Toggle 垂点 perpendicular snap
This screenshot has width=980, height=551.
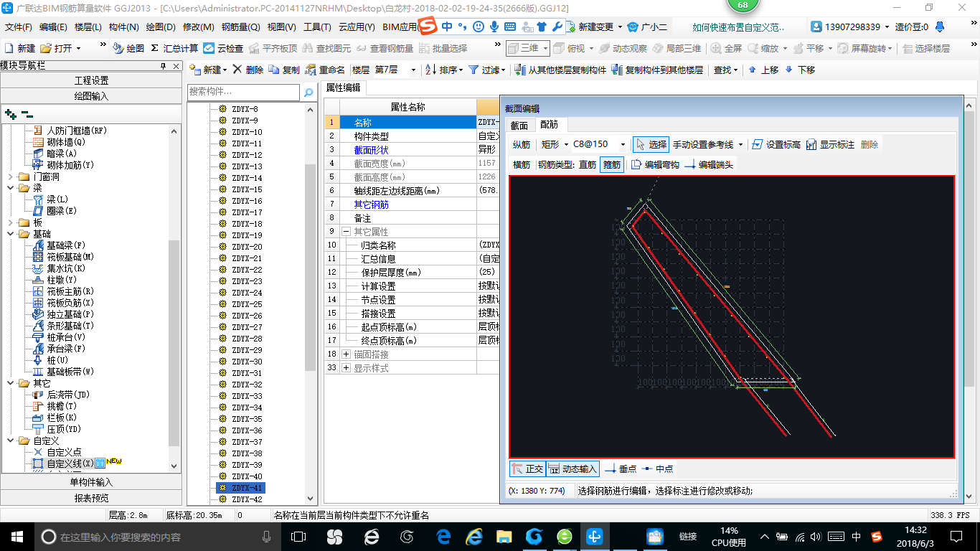click(621, 468)
